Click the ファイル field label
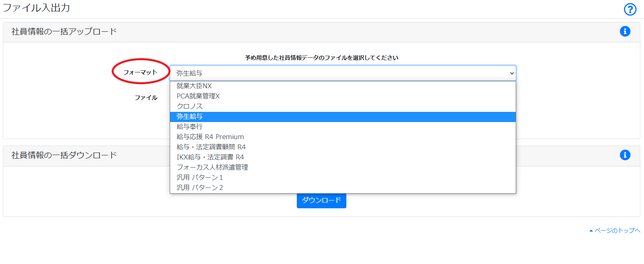644x264 pixels. click(146, 98)
